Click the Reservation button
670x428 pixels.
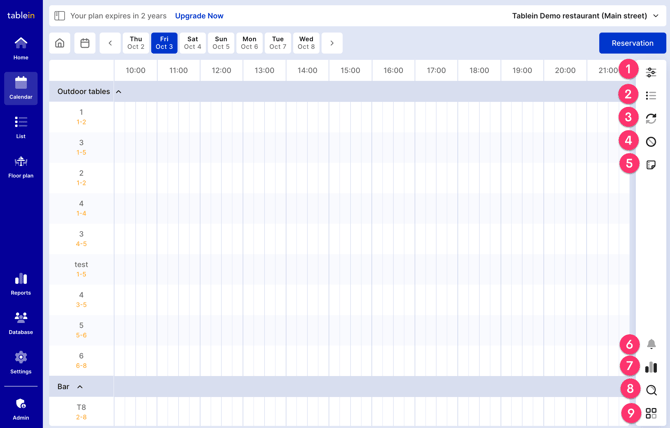click(632, 43)
